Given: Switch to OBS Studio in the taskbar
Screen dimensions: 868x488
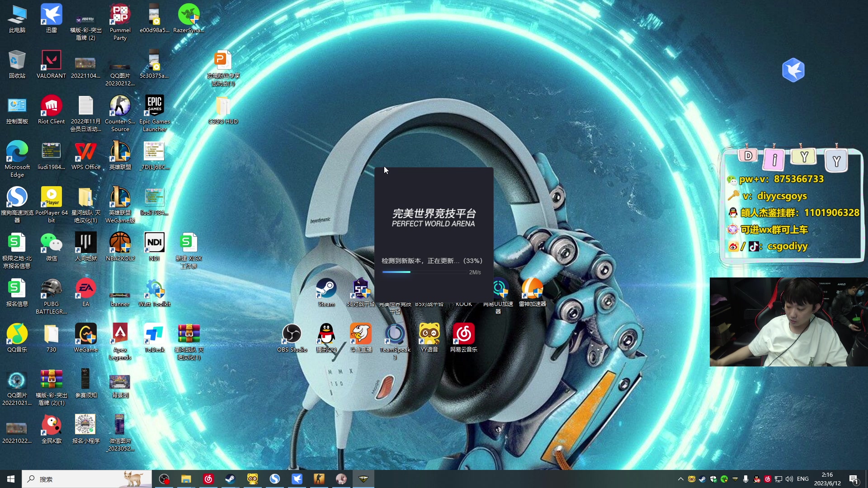Looking at the screenshot, I should [x=164, y=479].
